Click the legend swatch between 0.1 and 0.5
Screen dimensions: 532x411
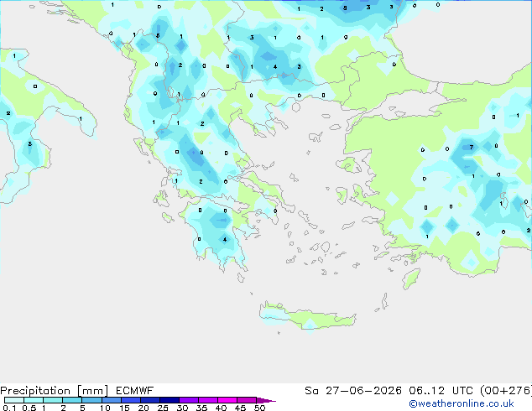14,400
